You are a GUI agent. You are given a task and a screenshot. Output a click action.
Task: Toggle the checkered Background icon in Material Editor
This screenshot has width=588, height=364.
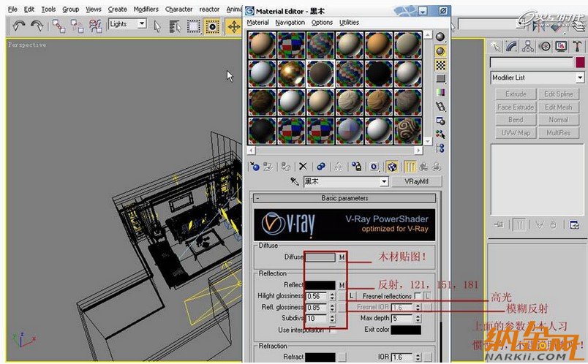pos(441,65)
